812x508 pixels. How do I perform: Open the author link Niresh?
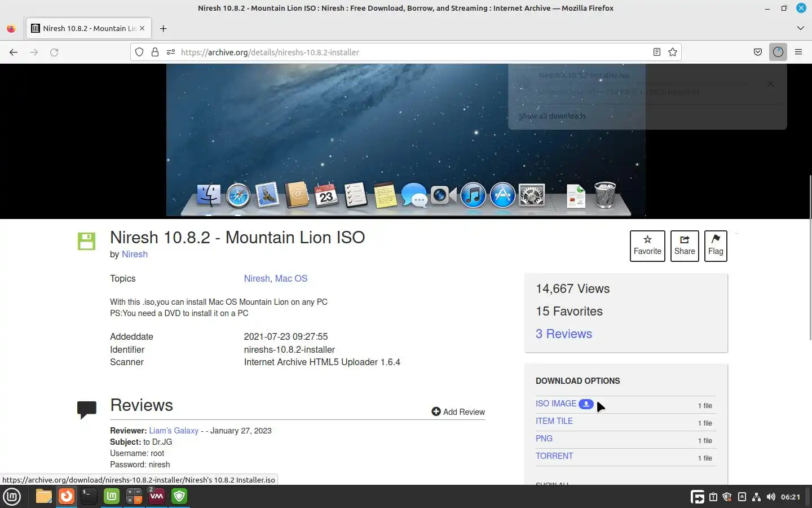(135, 254)
